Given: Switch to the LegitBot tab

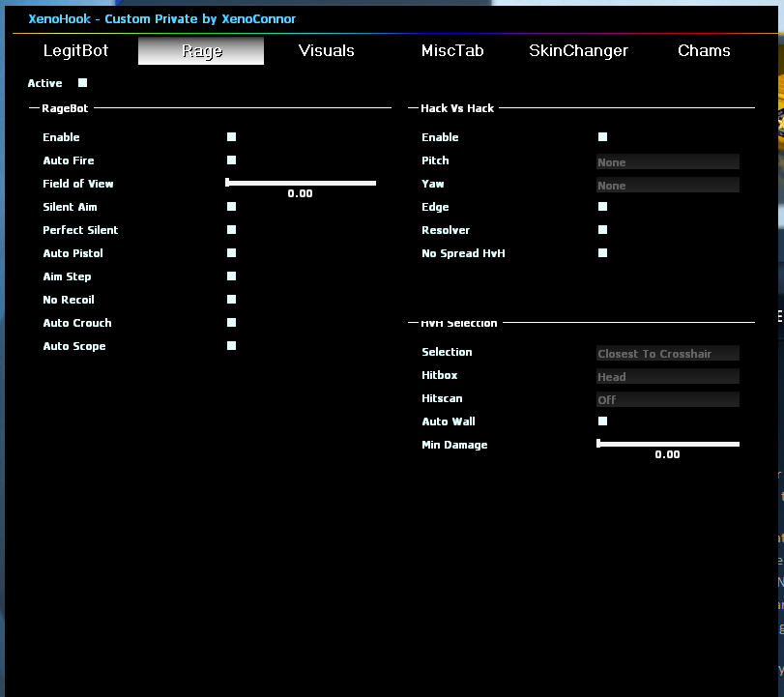Looking at the screenshot, I should coord(75,50).
